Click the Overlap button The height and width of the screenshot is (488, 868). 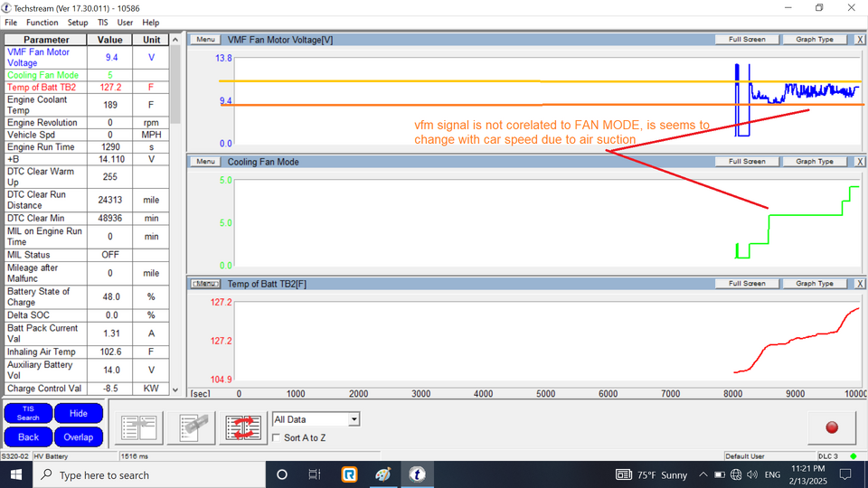(x=78, y=437)
